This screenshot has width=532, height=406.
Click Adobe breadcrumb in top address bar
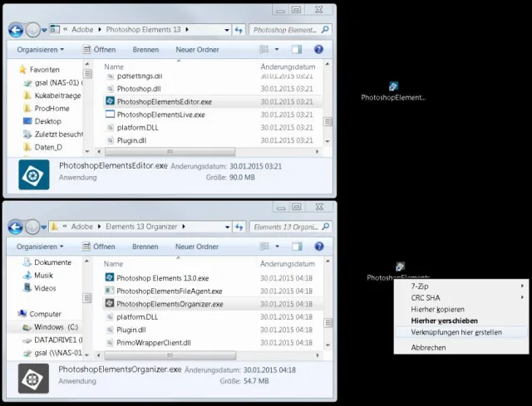pyautogui.click(x=82, y=30)
